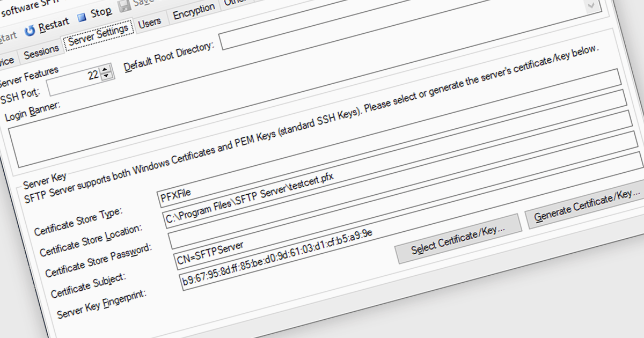Open the Users tab
This screenshot has height=338, width=644.
149,23
